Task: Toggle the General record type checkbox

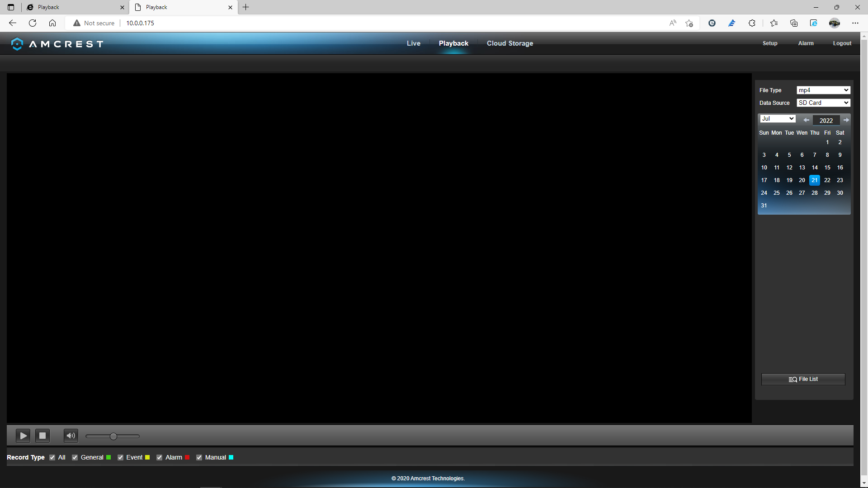Action: (75, 457)
